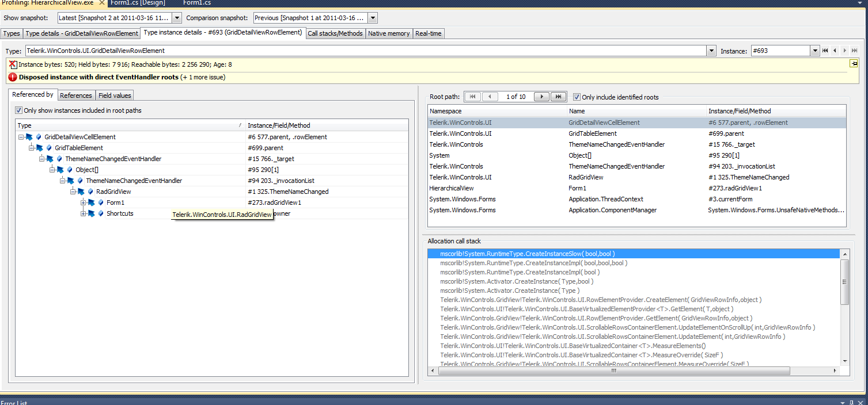Open the Field values tab
Image resolution: width=868 pixels, height=405 pixels.
(x=115, y=95)
